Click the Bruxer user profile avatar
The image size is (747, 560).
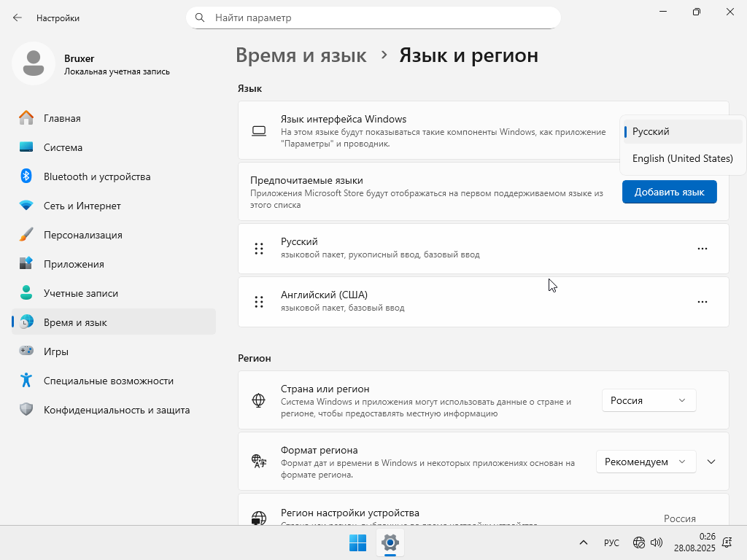pyautogui.click(x=33, y=63)
